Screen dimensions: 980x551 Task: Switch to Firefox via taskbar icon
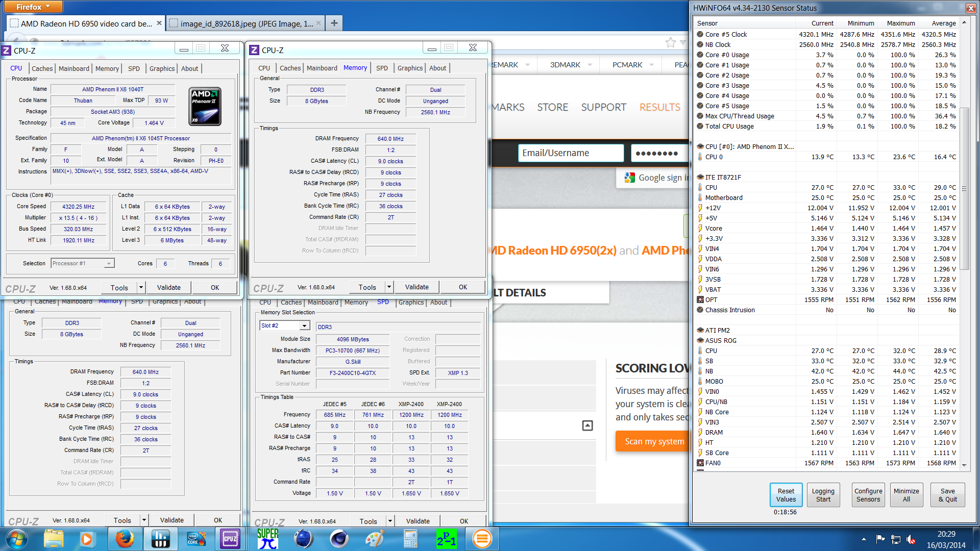pyautogui.click(x=125, y=538)
